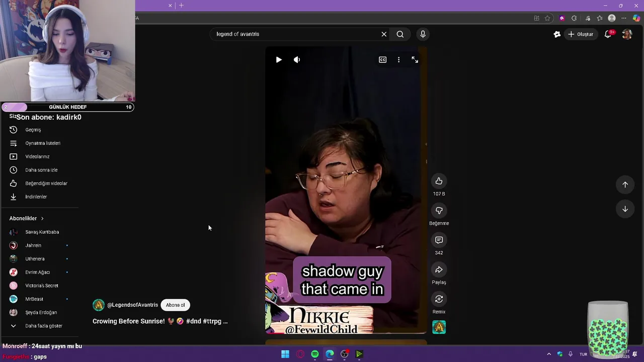Screen dimensions: 644x362
Task: Click the magnifier search button
Action: (400, 34)
